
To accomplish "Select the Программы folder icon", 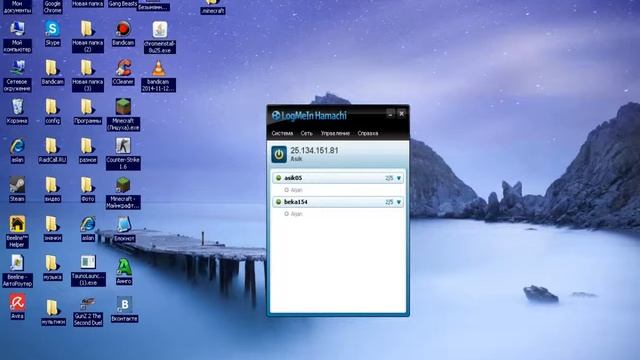I will [87, 111].
